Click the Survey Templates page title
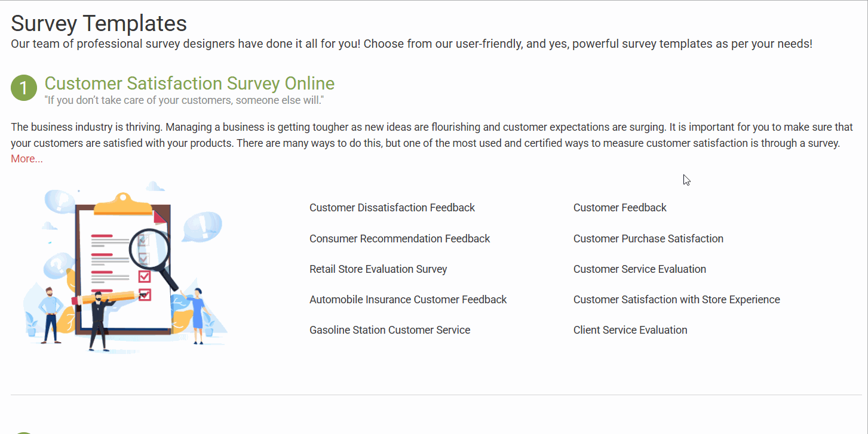The image size is (868, 434). (x=99, y=23)
